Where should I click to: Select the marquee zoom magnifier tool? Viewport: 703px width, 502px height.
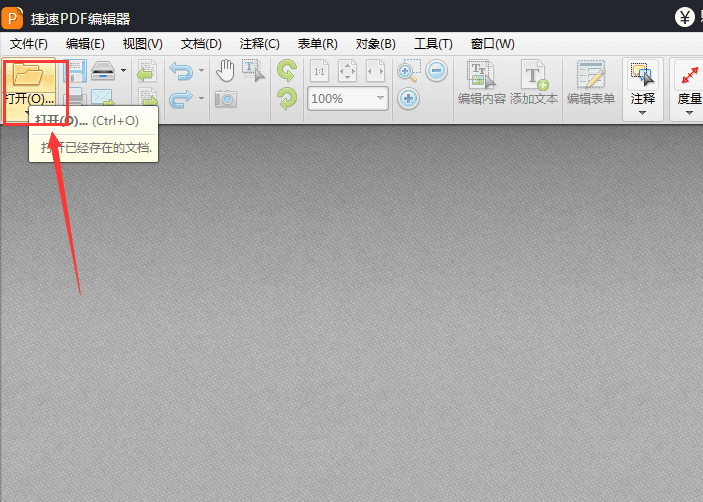click(x=409, y=71)
